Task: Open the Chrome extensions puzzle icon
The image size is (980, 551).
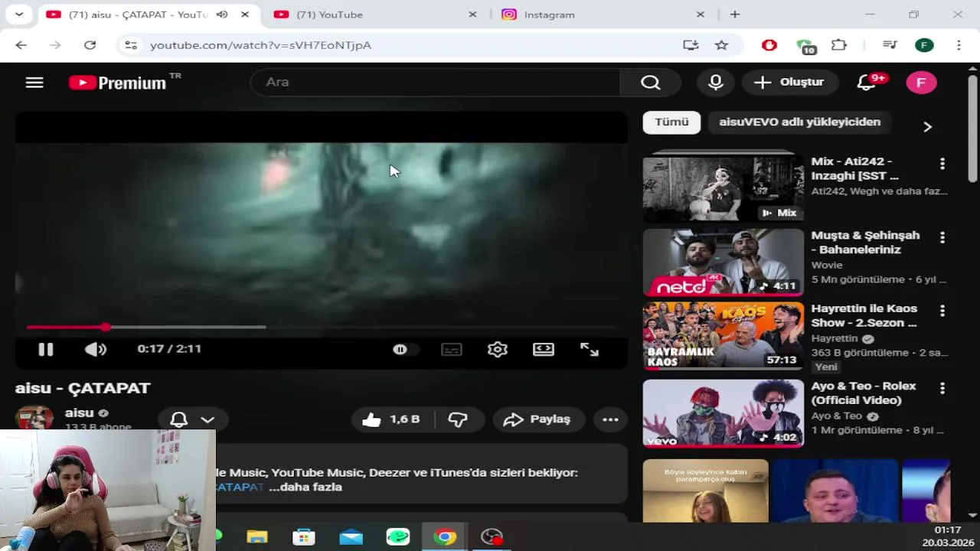Action: point(839,45)
